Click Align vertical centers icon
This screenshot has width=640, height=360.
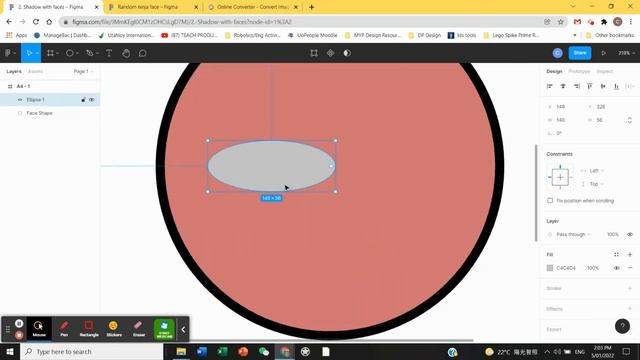click(x=603, y=86)
